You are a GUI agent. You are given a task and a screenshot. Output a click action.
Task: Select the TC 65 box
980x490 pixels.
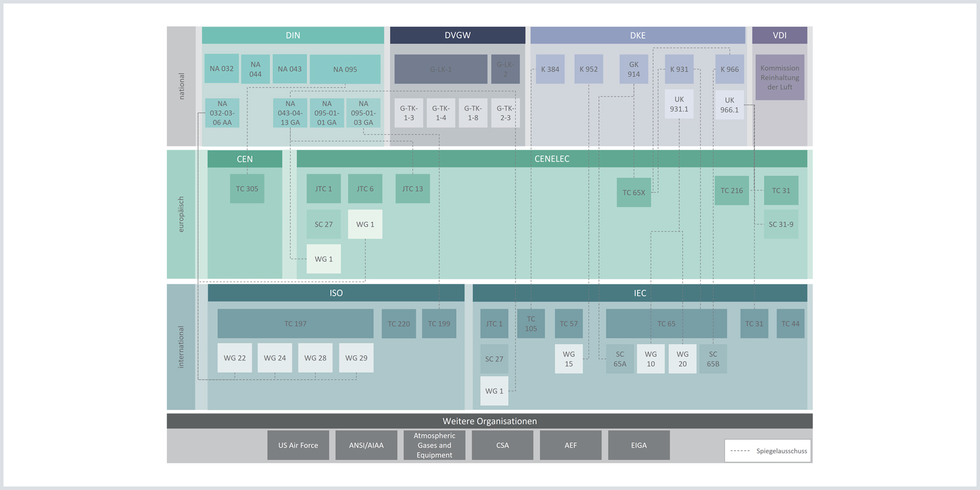(x=666, y=323)
